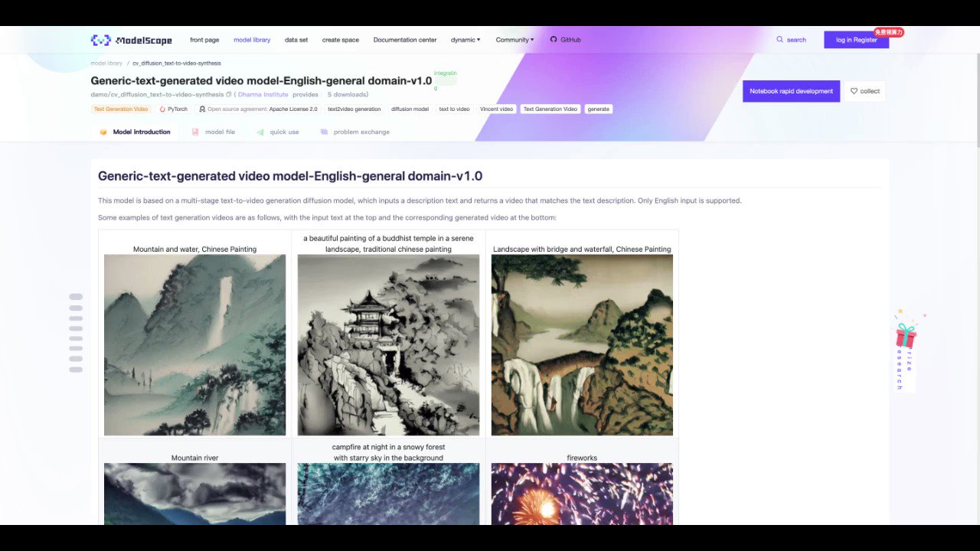The image size is (980, 551).
Task: Click the Notebook rapid development button
Action: [791, 90]
